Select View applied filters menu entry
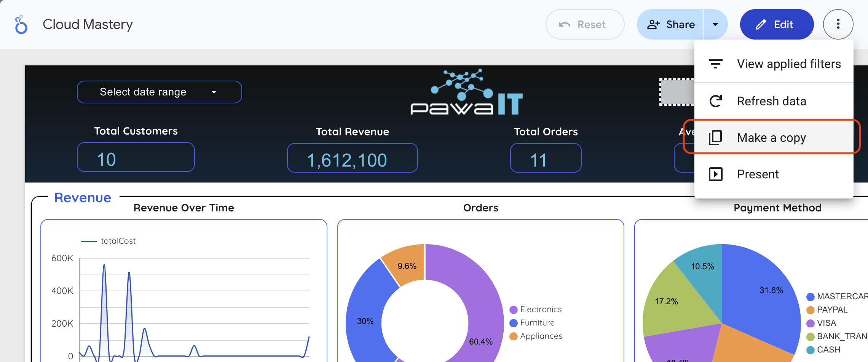 [789, 64]
